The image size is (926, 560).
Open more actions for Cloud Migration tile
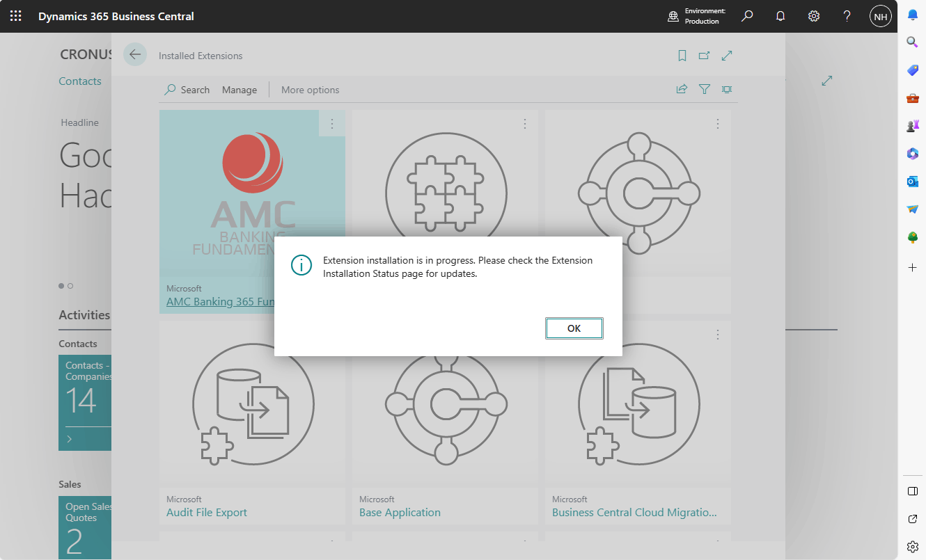tap(718, 335)
